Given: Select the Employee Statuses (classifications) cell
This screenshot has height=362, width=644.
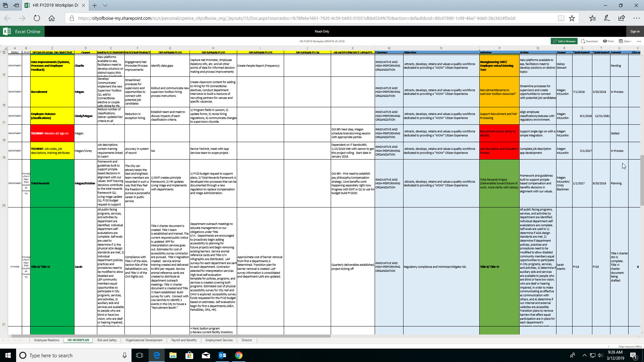Looking at the screenshot, I should click(52, 116).
